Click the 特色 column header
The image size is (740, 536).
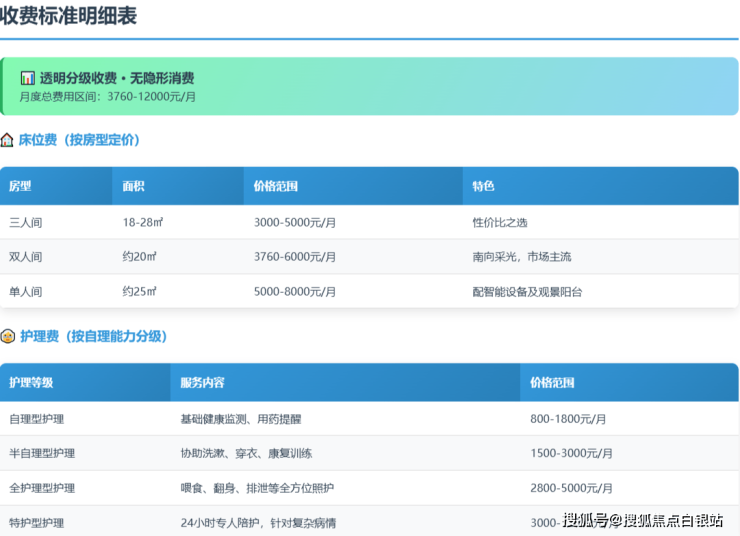[x=484, y=186]
